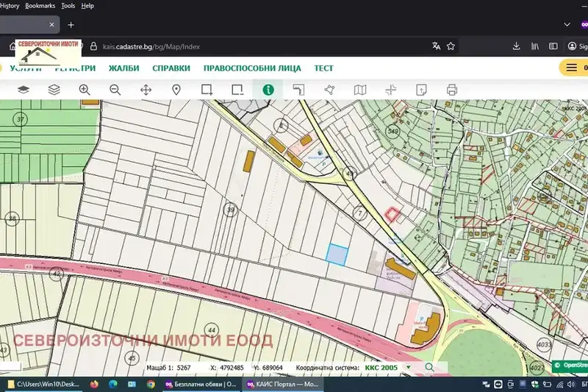The width and height of the screenshot is (588, 392).
Task: Bookmark this page with the star
Action: pos(451,46)
